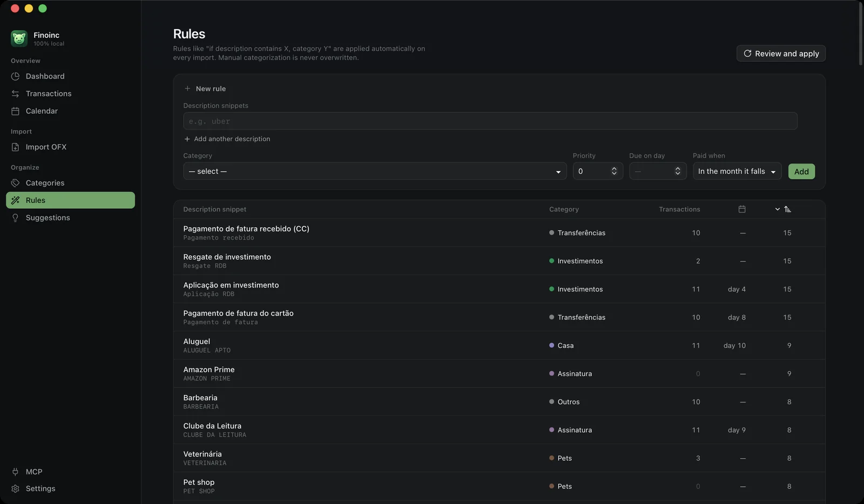Open the Calendar page
864x504 pixels.
click(70, 111)
